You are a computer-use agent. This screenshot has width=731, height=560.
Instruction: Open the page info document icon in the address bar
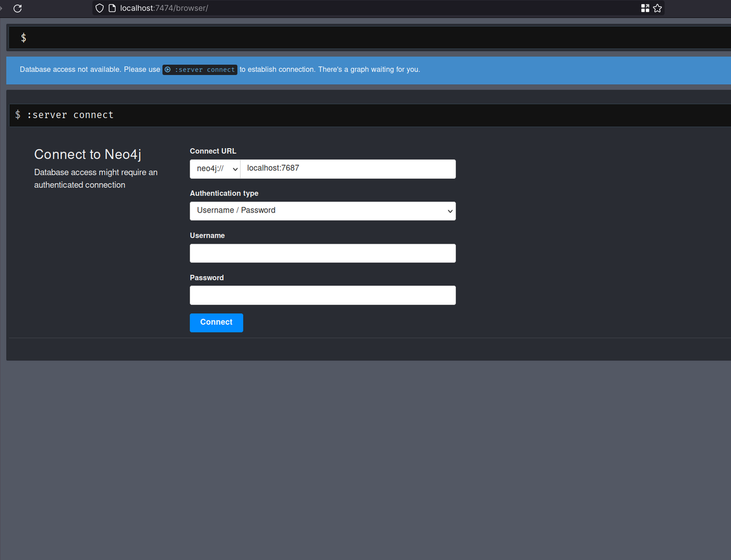111,9
